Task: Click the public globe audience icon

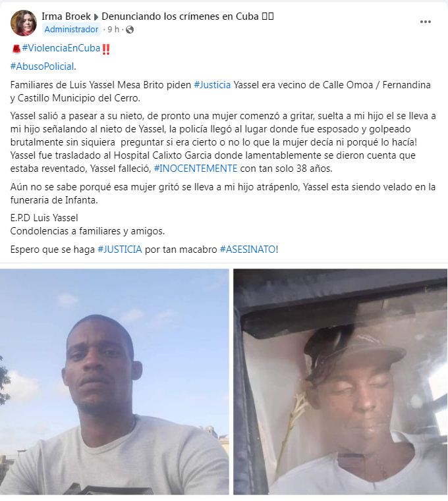Action: point(130,30)
